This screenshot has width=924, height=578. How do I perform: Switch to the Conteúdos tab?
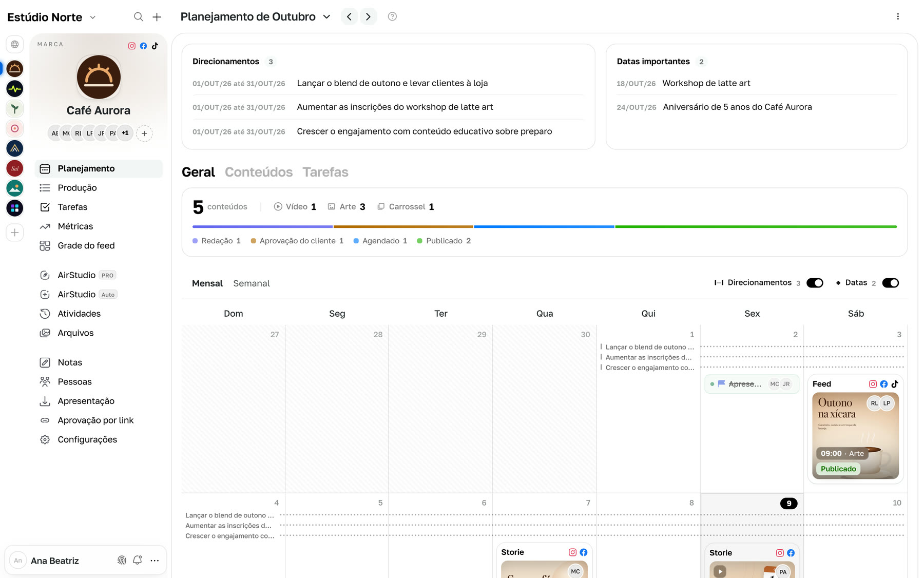[x=259, y=172]
